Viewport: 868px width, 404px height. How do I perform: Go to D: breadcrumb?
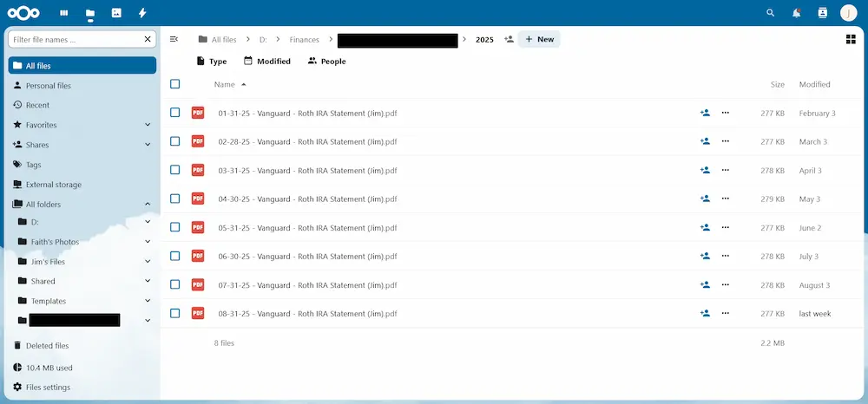[263, 40]
